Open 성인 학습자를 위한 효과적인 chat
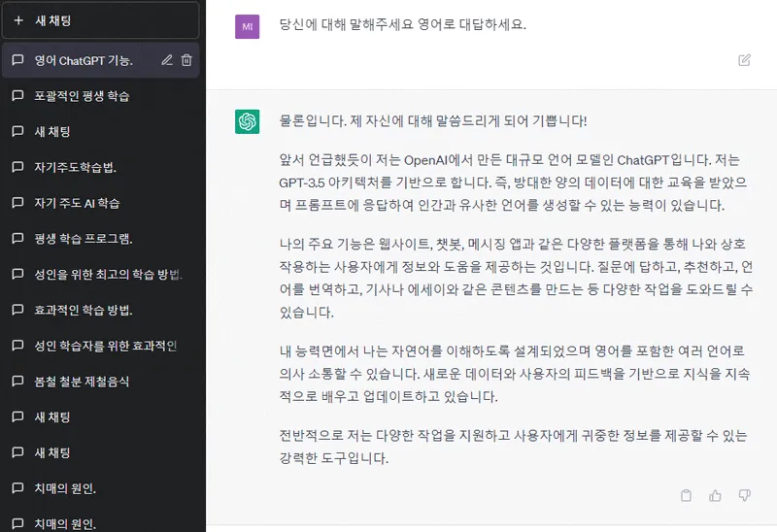The image size is (777, 532). tap(101, 346)
